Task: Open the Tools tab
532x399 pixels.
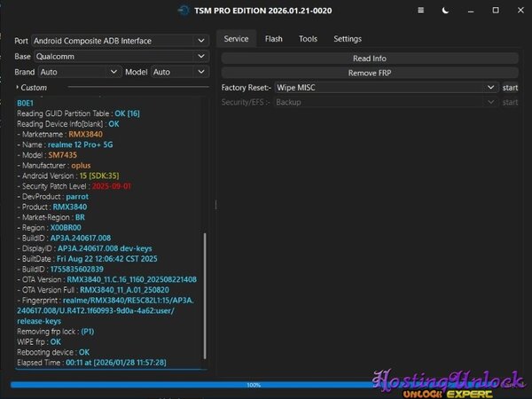Action: point(308,39)
